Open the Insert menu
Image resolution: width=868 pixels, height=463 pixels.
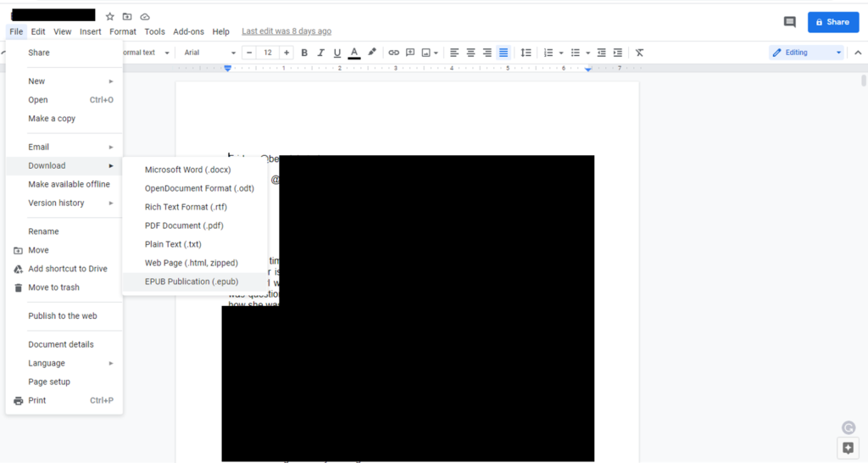[x=90, y=31]
